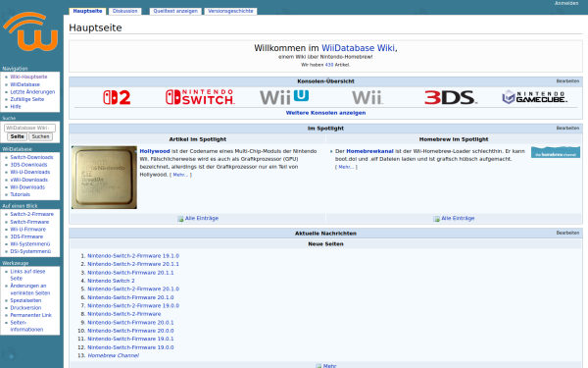
Task: Open Wii-U-Firmware sidebar link
Action: [x=27, y=229]
